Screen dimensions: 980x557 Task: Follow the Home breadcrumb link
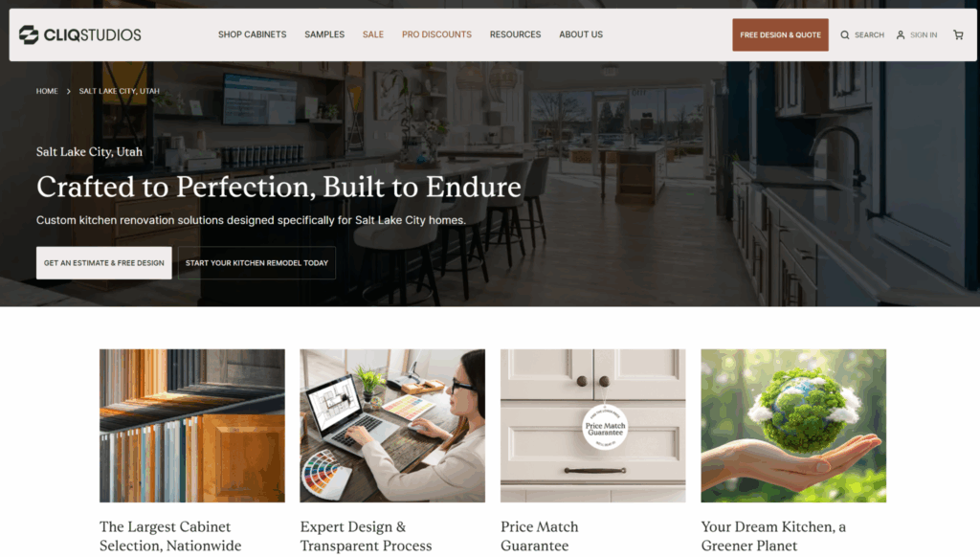47,91
